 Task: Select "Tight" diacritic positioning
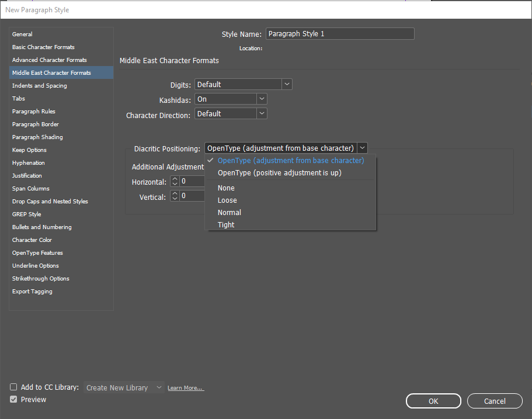coord(225,224)
